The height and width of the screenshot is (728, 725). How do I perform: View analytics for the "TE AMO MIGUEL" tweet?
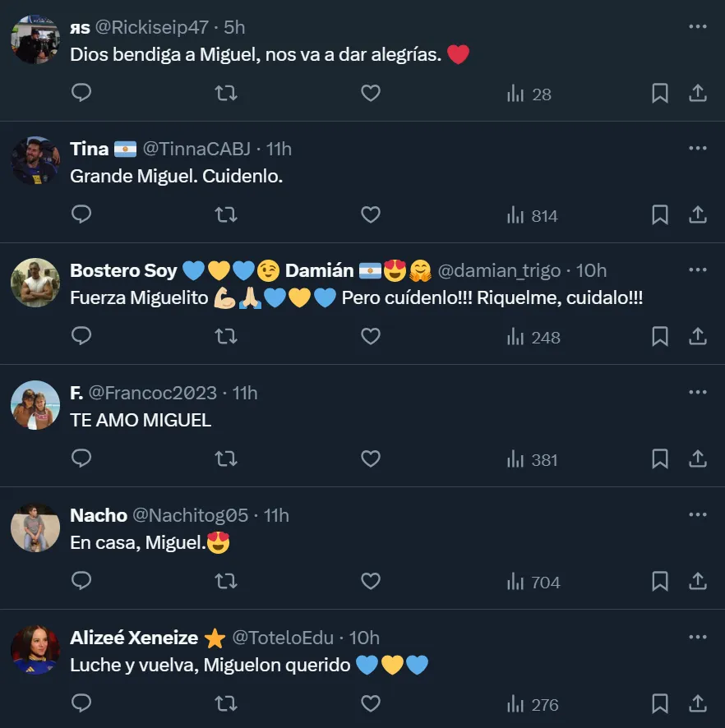click(x=533, y=459)
